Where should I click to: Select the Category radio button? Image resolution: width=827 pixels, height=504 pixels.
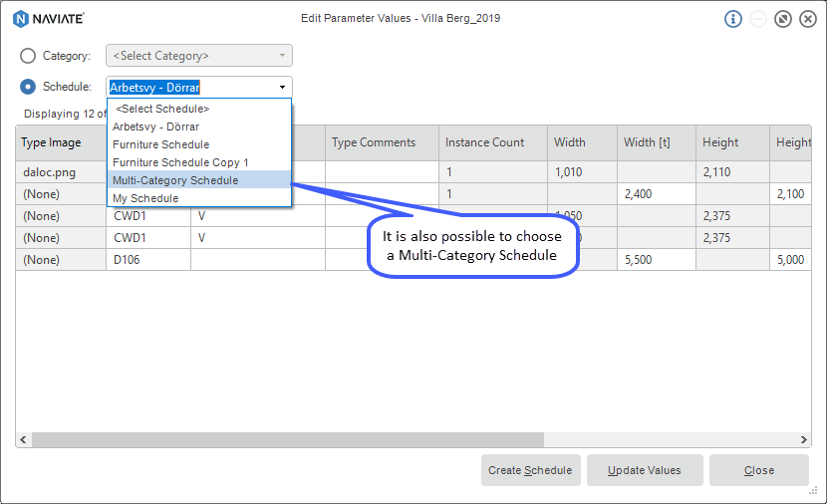pyautogui.click(x=28, y=56)
